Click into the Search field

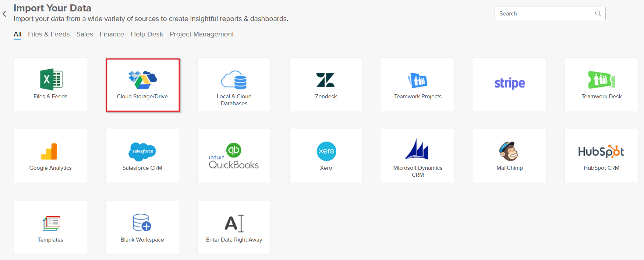coord(550,14)
